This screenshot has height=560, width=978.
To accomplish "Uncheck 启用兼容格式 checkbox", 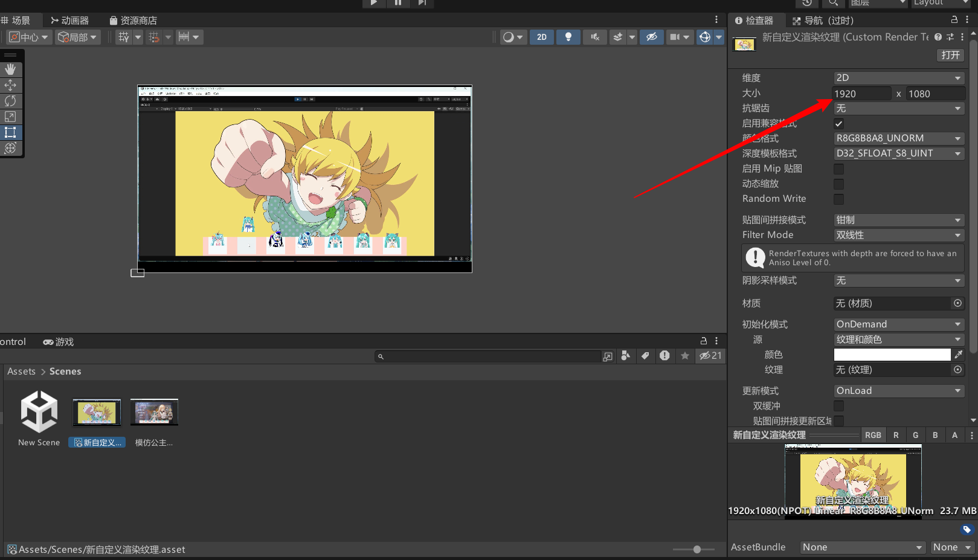I will 838,124.
